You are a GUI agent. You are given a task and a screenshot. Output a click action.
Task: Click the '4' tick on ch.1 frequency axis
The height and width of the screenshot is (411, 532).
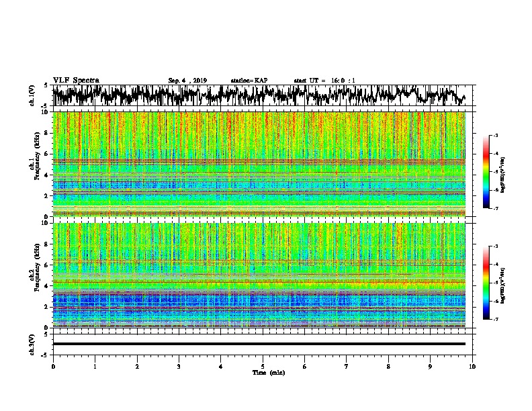[47, 175]
